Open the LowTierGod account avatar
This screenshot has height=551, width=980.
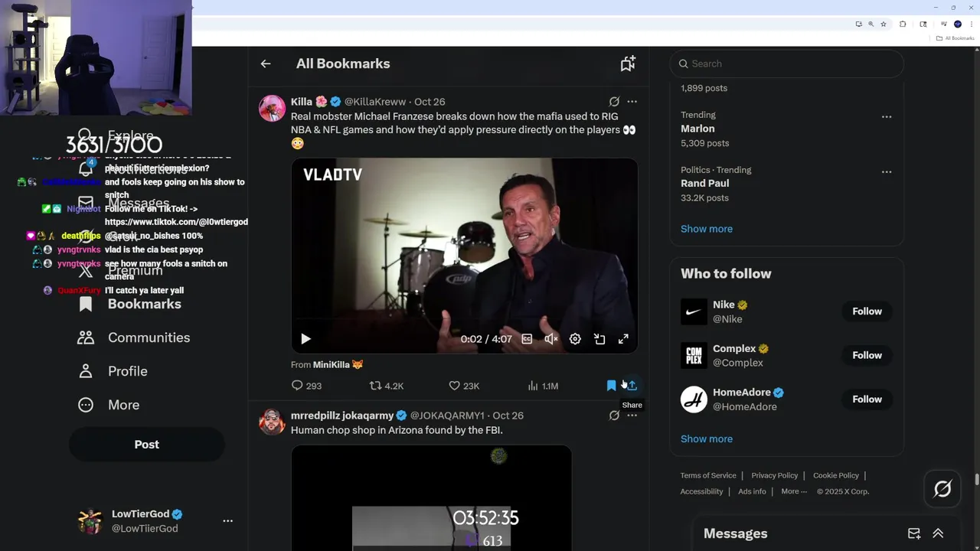click(90, 521)
